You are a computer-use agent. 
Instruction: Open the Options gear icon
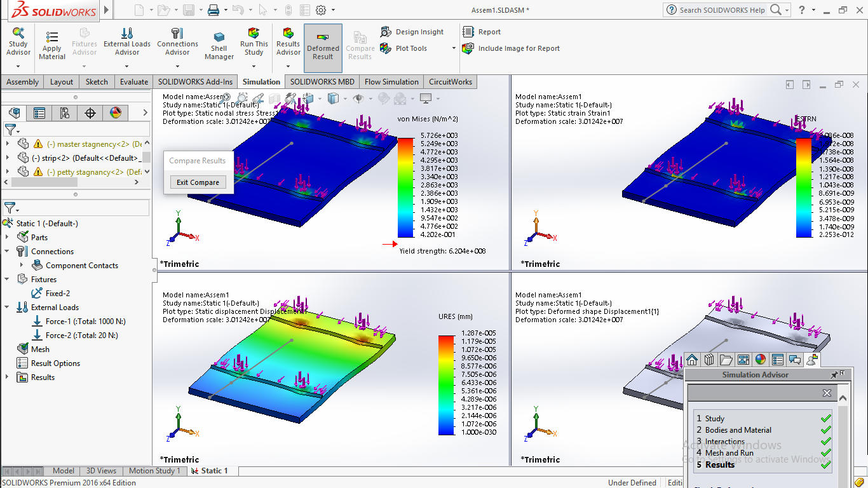coord(321,10)
